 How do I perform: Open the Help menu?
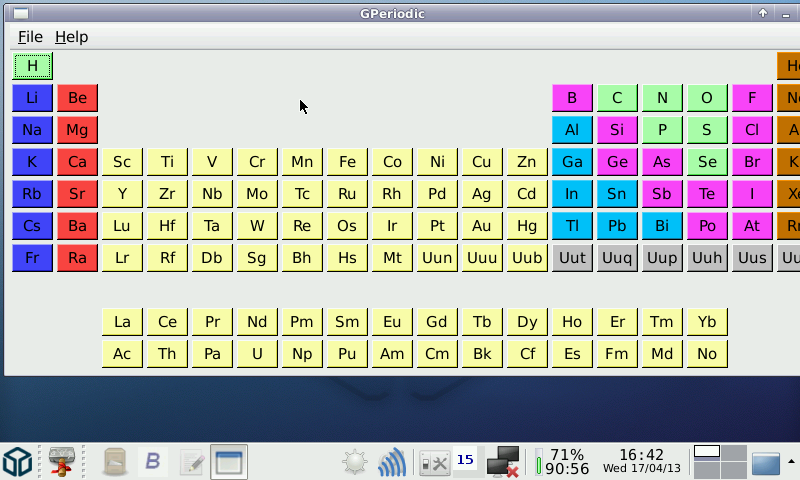pos(71,37)
